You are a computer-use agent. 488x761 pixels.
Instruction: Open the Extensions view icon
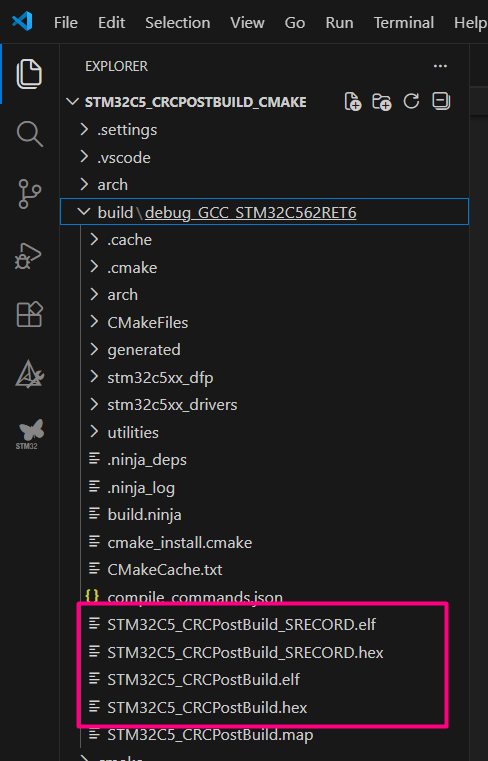point(29,314)
